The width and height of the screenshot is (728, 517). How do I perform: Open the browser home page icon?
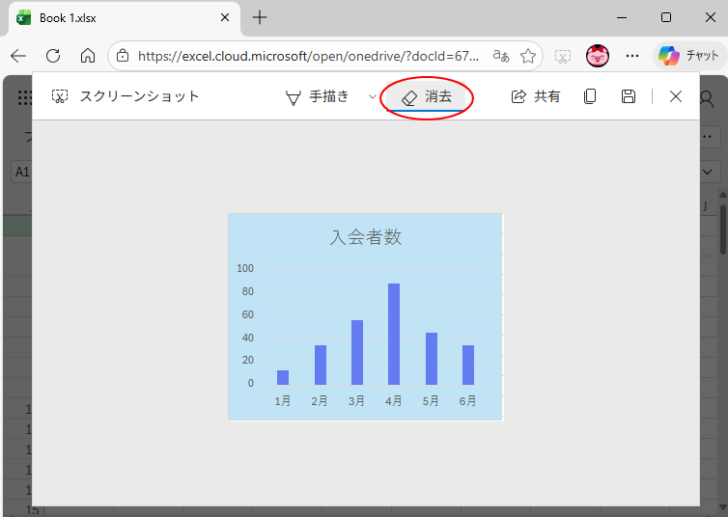tap(88, 56)
